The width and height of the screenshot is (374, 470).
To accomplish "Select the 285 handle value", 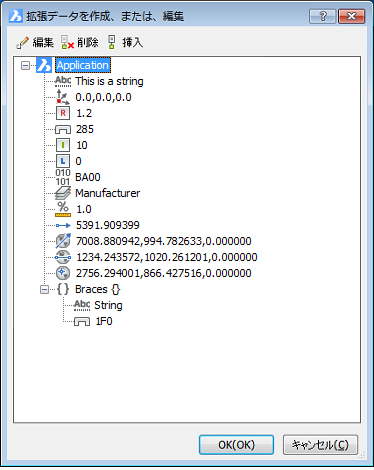I will [85, 129].
